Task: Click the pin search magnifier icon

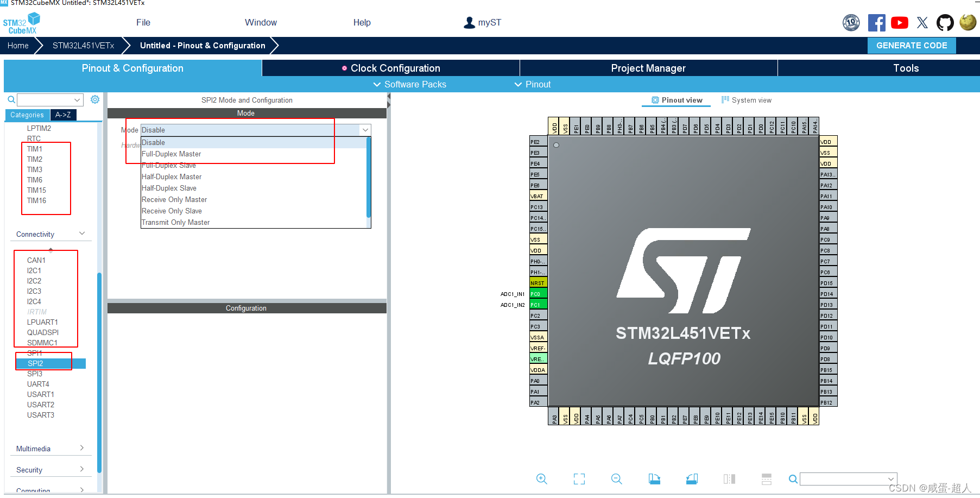Action: pos(793,479)
